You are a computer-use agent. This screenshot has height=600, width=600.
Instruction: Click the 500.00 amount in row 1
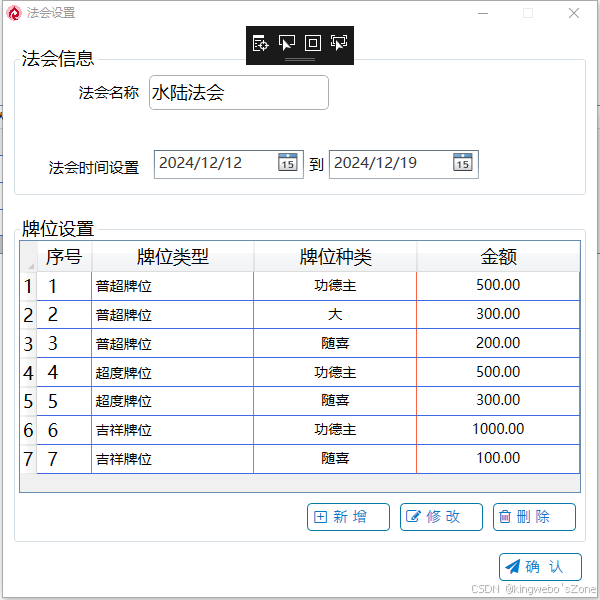pyautogui.click(x=498, y=286)
